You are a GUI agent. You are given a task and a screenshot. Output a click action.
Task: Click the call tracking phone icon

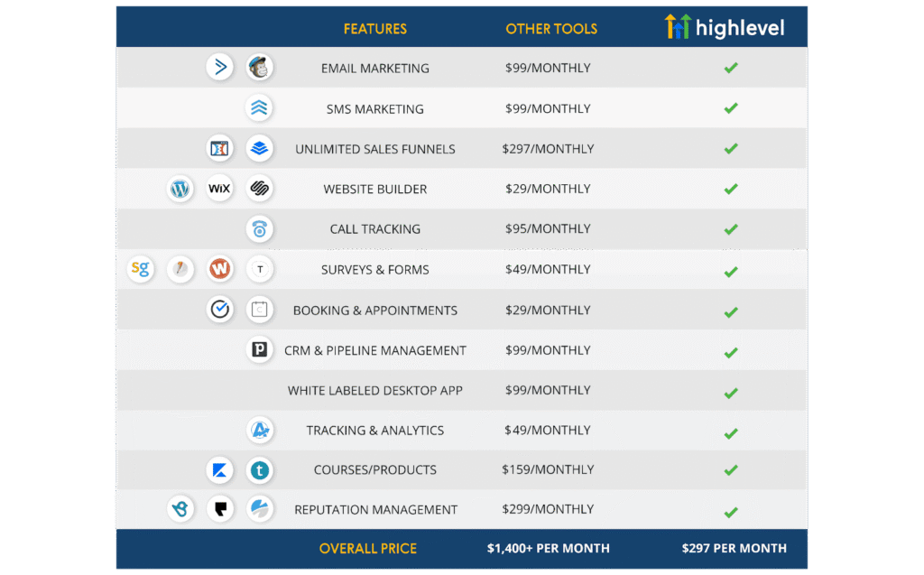[x=259, y=229]
